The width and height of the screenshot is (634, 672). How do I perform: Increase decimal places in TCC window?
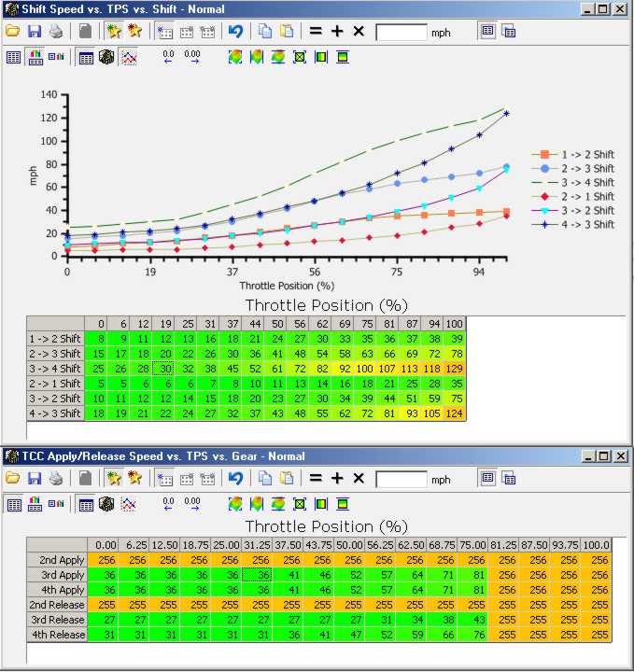pyautogui.click(x=192, y=504)
